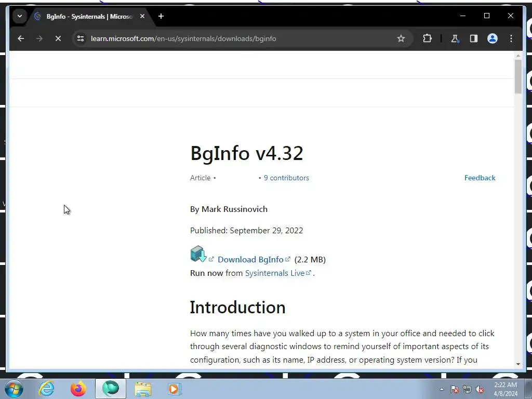Minimize the Chrome window
This screenshot has width=532, height=399.
[x=463, y=16]
